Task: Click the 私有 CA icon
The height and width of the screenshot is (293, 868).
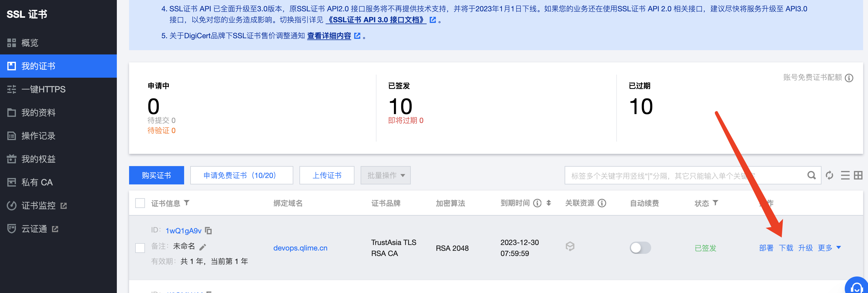Action: [x=11, y=182]
